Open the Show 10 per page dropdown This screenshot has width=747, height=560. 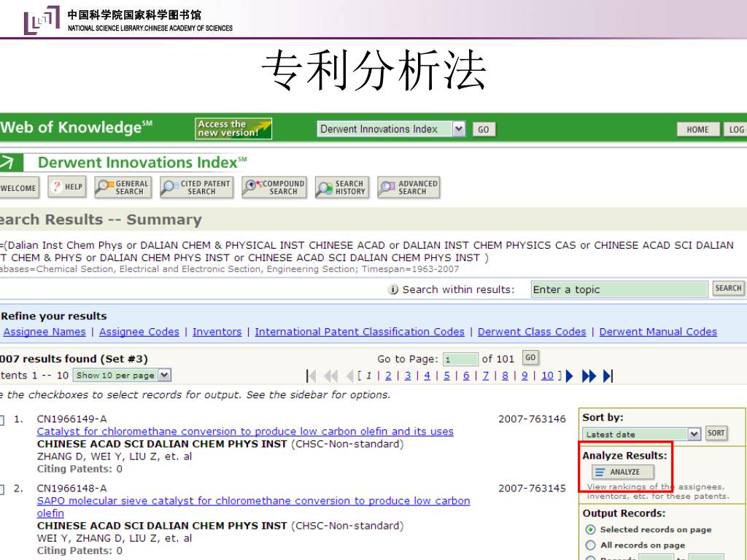coord(122,376)
